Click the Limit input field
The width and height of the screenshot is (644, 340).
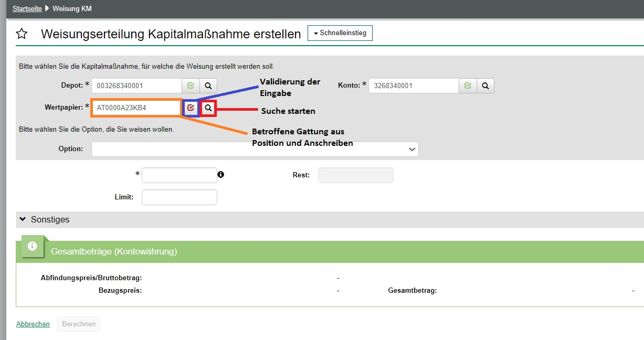tap(180, 197)
